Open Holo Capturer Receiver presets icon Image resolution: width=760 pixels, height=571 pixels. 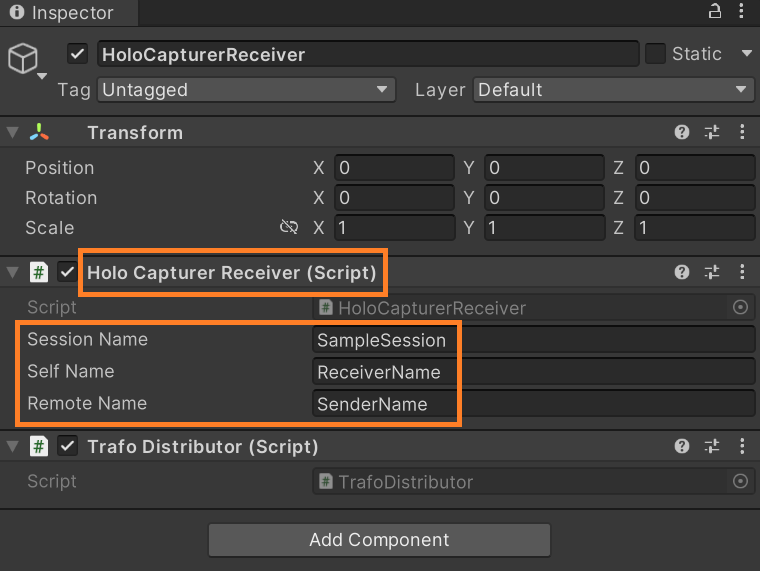(712, 272)
